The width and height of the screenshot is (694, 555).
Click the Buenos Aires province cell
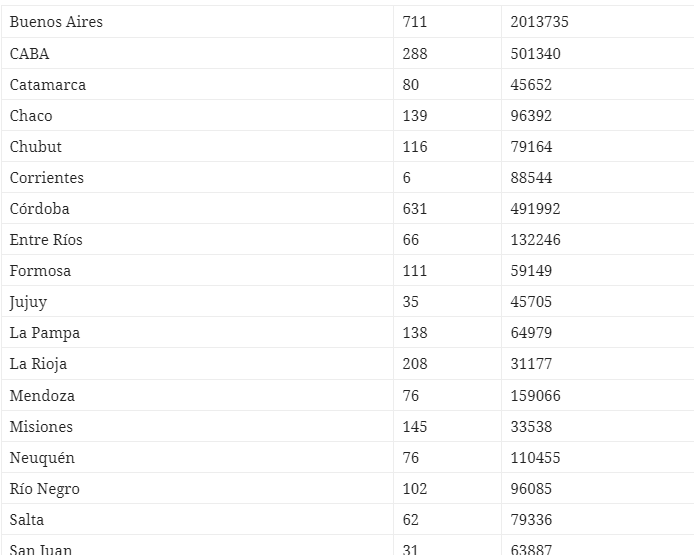56,22
